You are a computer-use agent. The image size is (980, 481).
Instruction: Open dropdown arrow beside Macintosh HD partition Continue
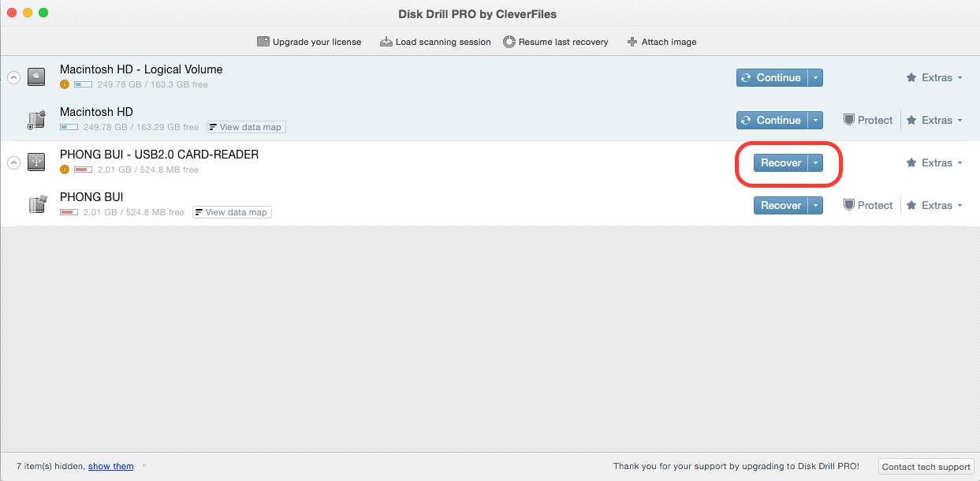tap(816, 120)
